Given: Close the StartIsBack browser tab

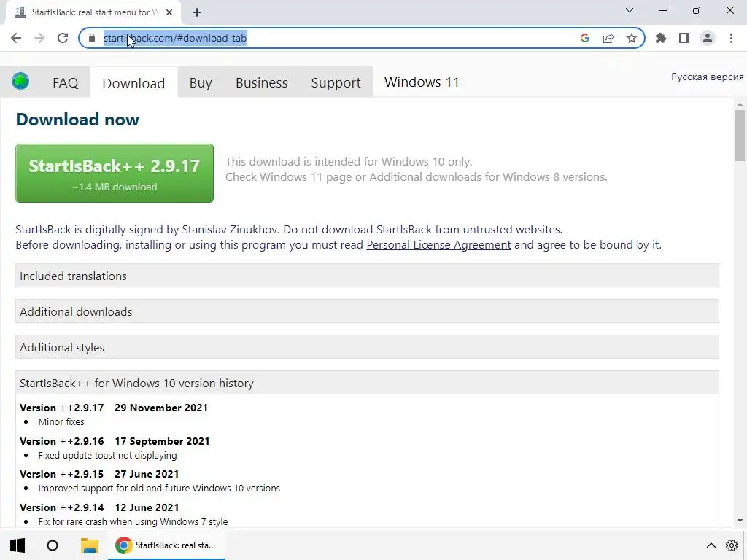Looking at the screenshot, I should (169, 12).
